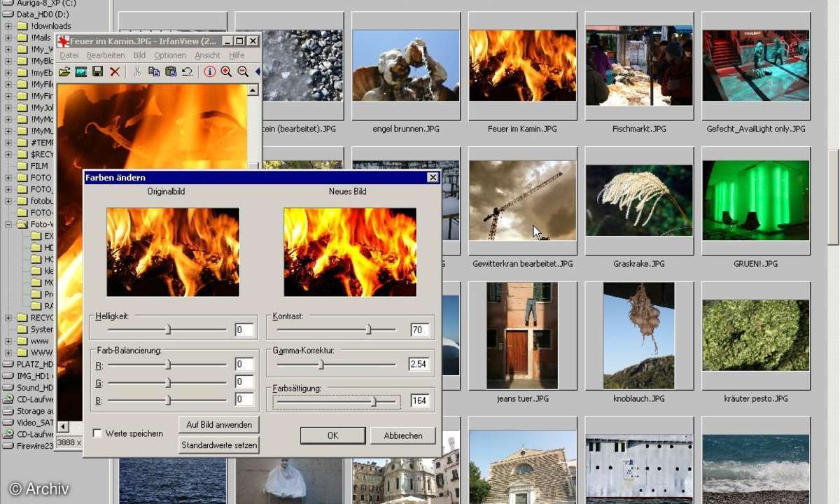Screen dimensions: 840x504
Task: Select the Graskrake.JPG thumbnail
Action: pyautogui.click(x=639, y=201)
